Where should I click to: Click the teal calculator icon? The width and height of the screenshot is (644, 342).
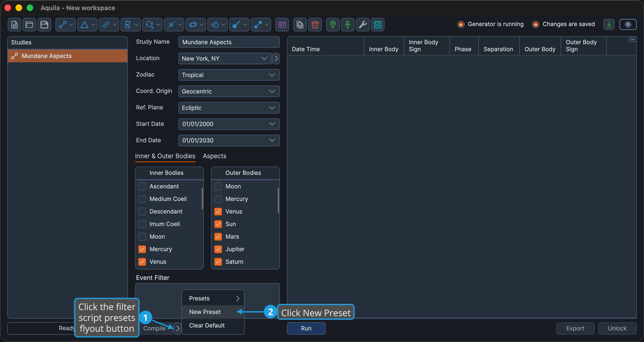coord(378,25)
